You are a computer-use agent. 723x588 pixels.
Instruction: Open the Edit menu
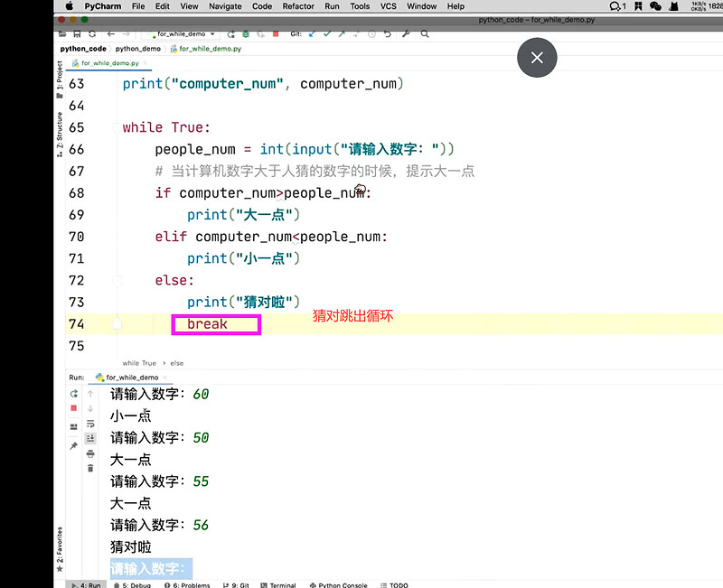point(163,6)
